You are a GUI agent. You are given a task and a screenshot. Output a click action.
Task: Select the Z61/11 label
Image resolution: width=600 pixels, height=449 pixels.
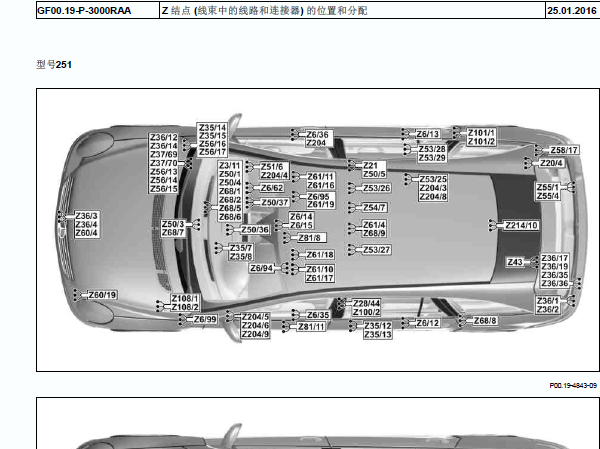point(321,177)
